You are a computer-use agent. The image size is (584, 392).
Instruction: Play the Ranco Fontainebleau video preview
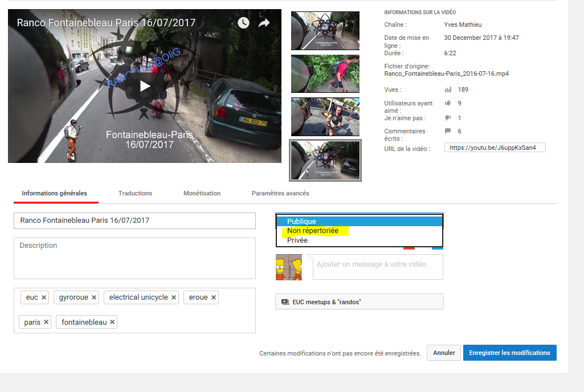145,87
